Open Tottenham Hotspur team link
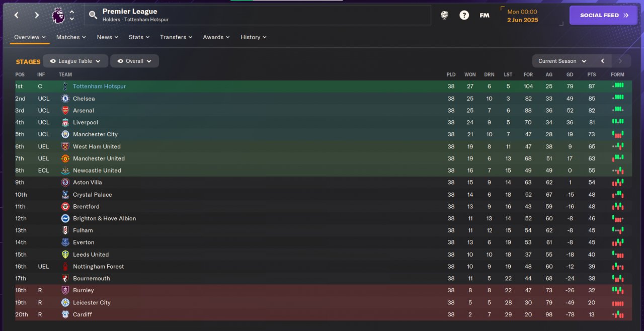 [x=99, y=87]
